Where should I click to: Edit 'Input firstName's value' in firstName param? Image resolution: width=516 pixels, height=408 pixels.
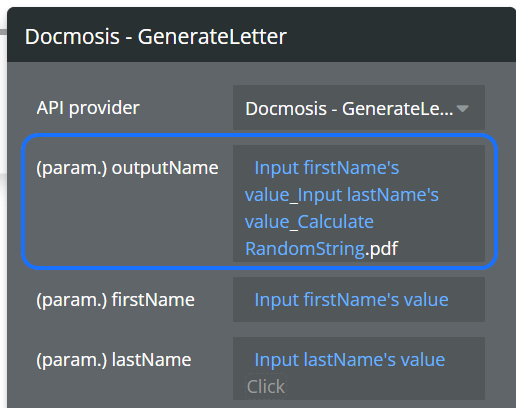[351, 299]
